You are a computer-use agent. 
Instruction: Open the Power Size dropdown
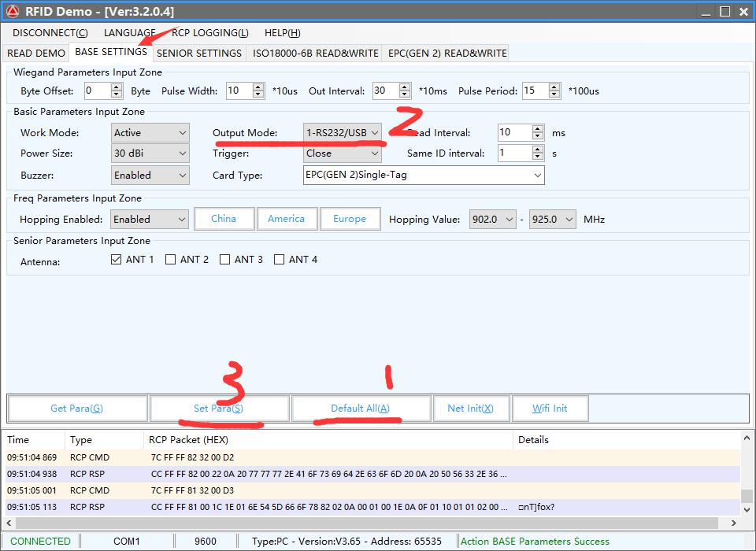point(150,153)
